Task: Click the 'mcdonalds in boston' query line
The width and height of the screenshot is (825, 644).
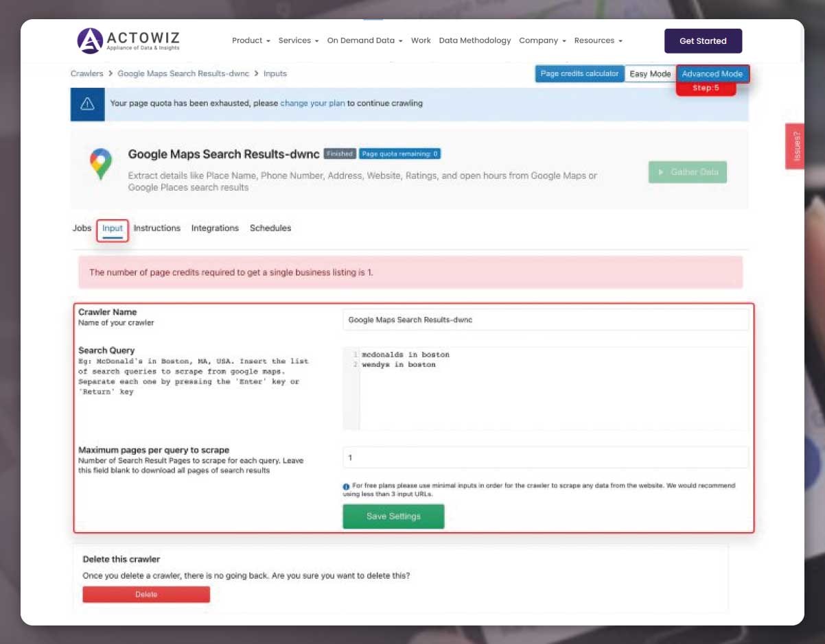Action: pyautogui.click(x=405, y=355)
